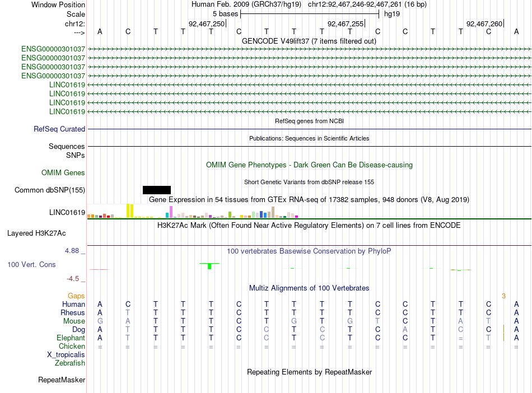Open the GENCODE V49lift37 track title
The height and width of the screenshot is (393, 532).
309,41
